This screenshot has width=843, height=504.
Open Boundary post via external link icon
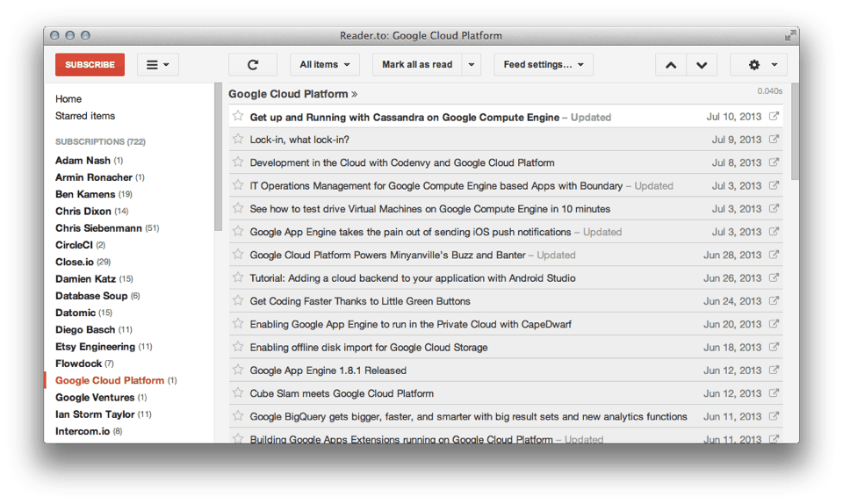pyautogui.click(x=774, y=185)
